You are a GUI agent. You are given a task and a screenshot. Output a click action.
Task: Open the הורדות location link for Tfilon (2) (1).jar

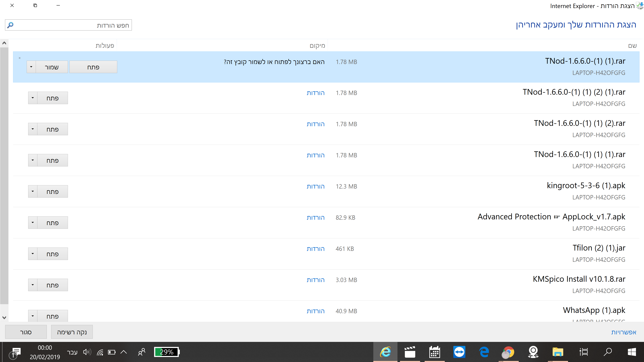315,249
